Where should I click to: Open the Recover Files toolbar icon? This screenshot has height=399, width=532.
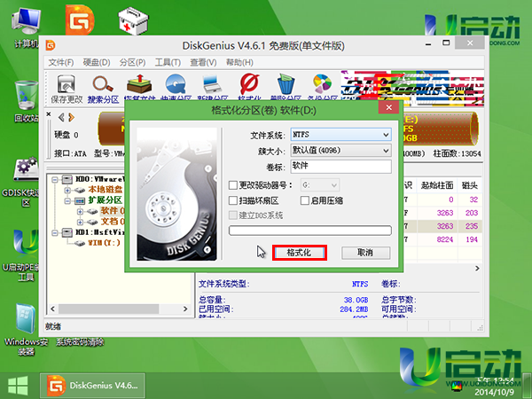(139, 88)
